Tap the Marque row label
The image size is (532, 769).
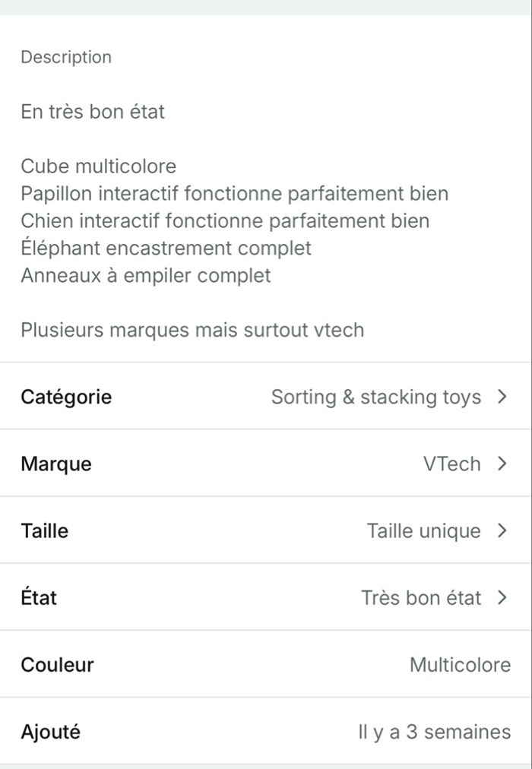click(x=56, y=464)
